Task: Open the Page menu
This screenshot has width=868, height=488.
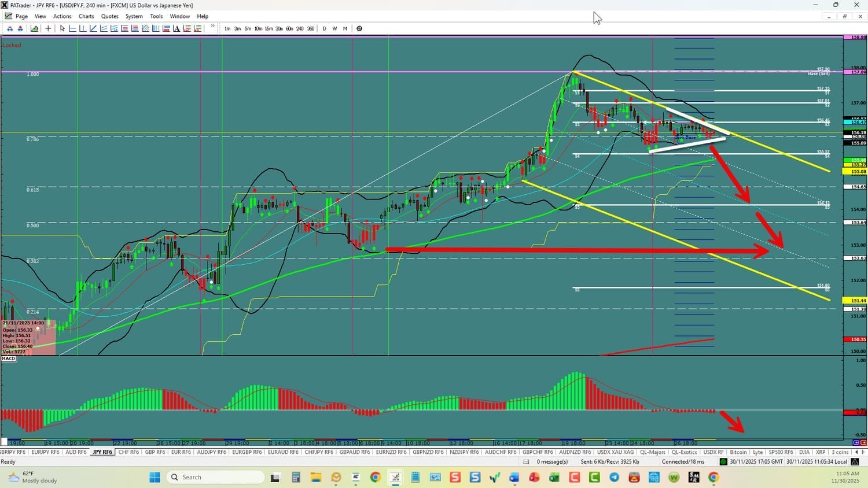Action: 21,16
